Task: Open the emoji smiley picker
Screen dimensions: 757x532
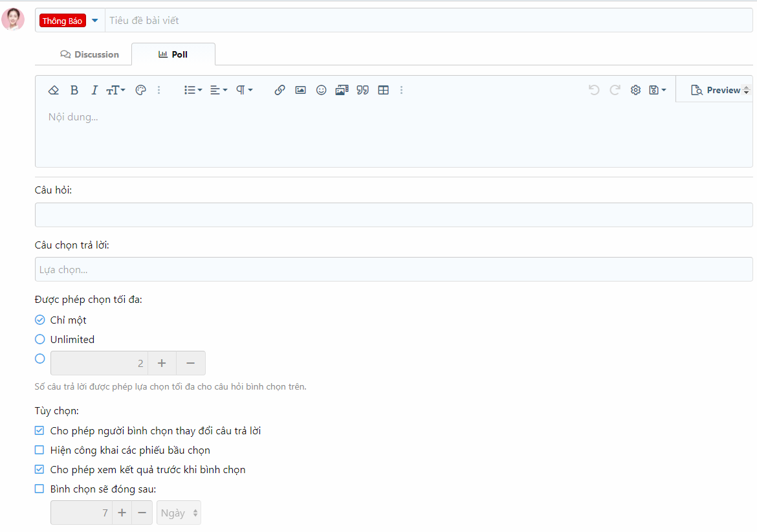Action: coord(321,90)
